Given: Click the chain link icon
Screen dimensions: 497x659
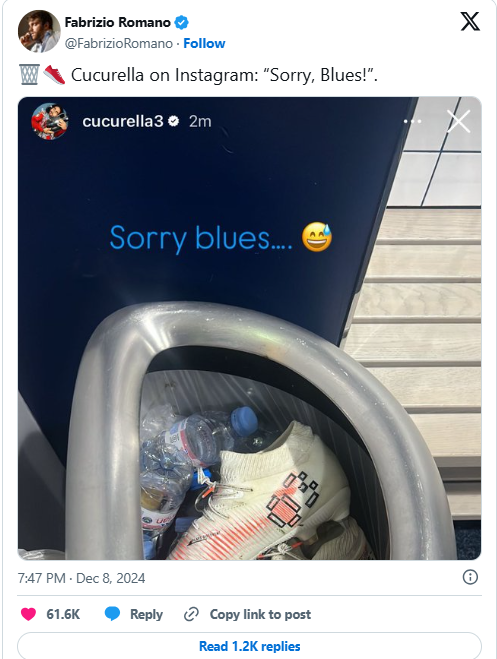Looking at the screenshot, I should [191, 614].
